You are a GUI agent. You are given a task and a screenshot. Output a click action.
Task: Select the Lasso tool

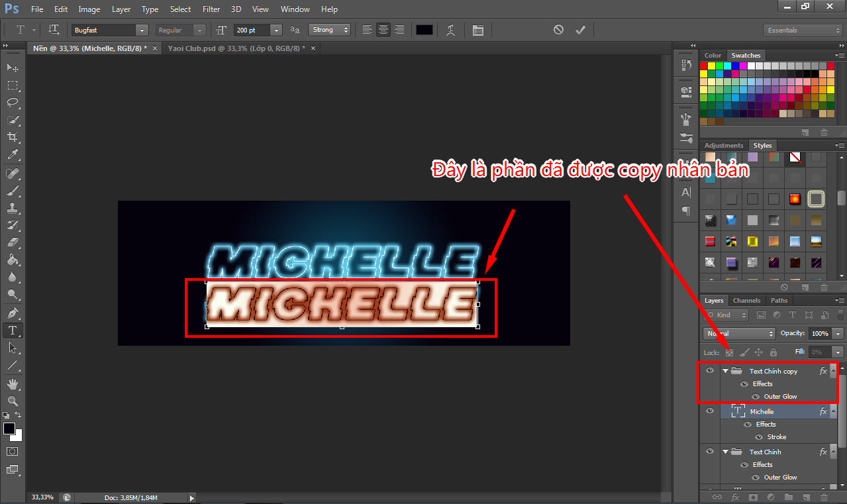click(x=13, y=102)
